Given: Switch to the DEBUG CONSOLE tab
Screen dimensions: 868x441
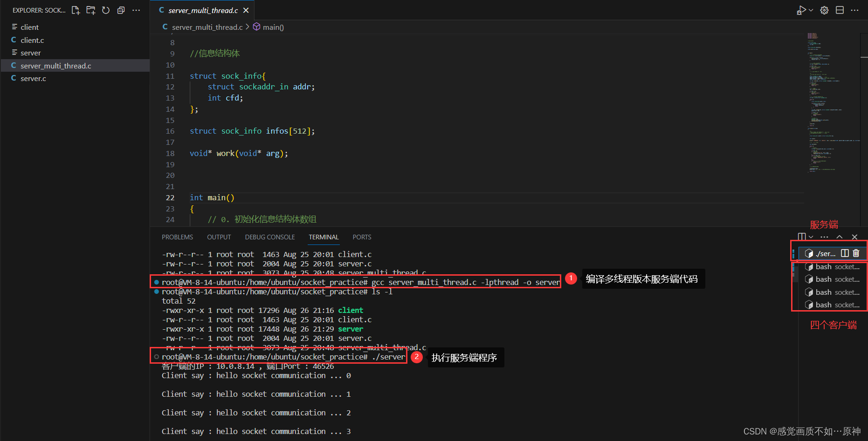Looking at the screenshot, I should [270, 237].
